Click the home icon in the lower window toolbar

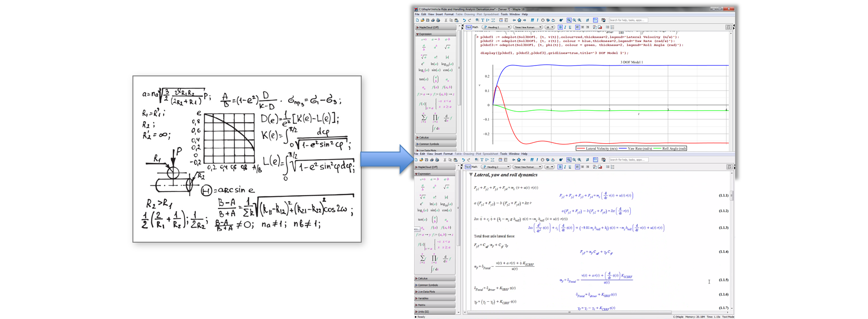coord(519,160)
